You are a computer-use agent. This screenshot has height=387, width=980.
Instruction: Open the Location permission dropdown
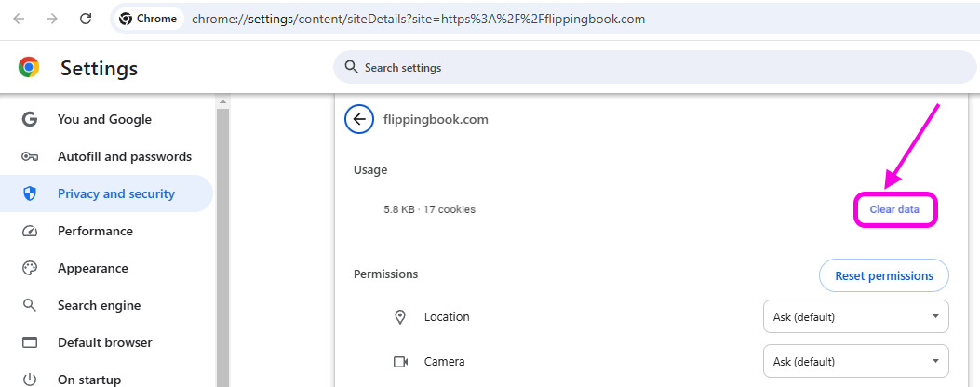click(x=855, y=316)
